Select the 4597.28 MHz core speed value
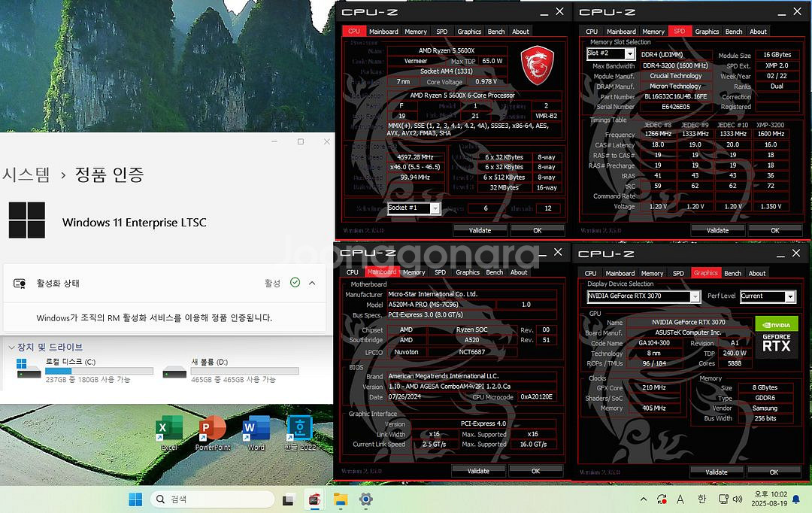The width and height of the screenshot is (812, 513). pyautogui.click(x=415, y=157)
